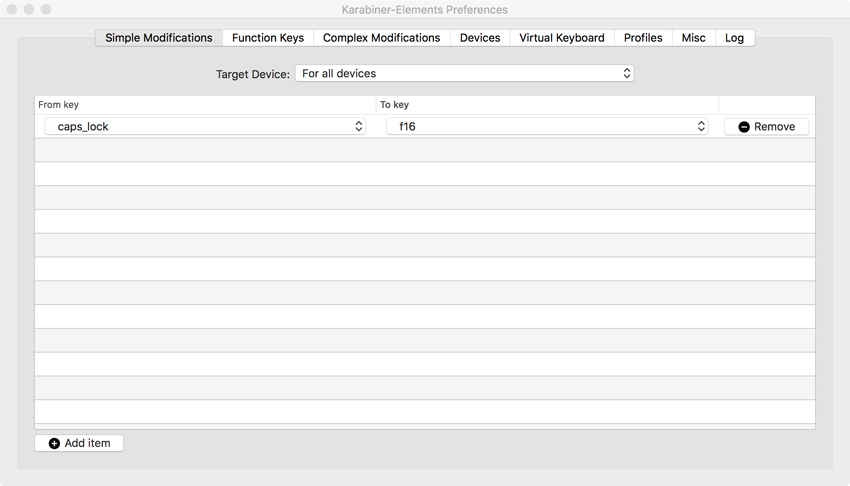
Task: Open the Complex Modifications tab
Action: (382, 38)
